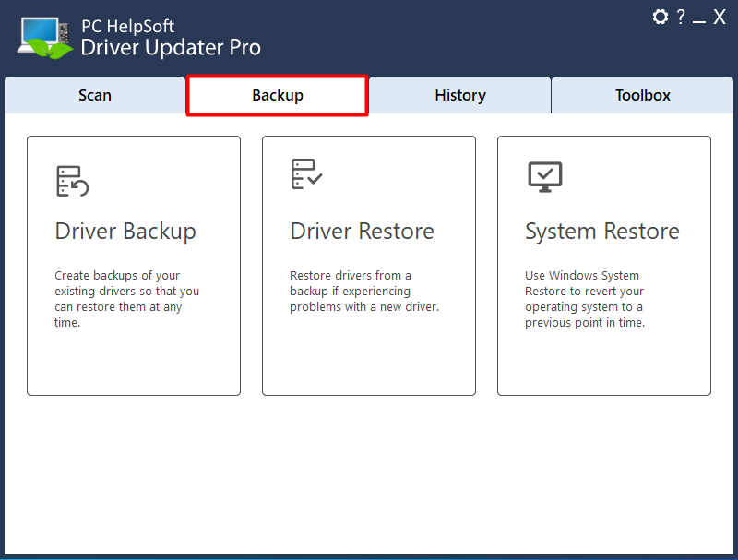This screenshot has height=560, width=738.
Task: Click the Driver Restore checklist icon
Action: (306, 173)
